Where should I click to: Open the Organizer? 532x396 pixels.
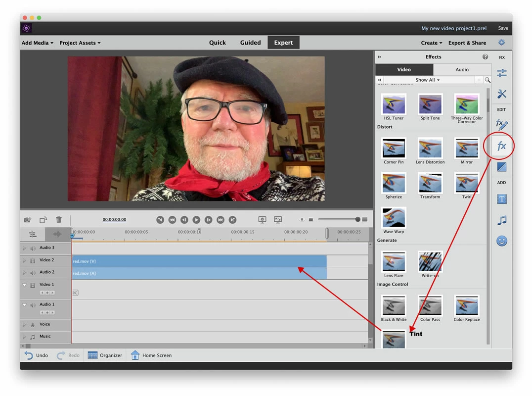[104, 355]
